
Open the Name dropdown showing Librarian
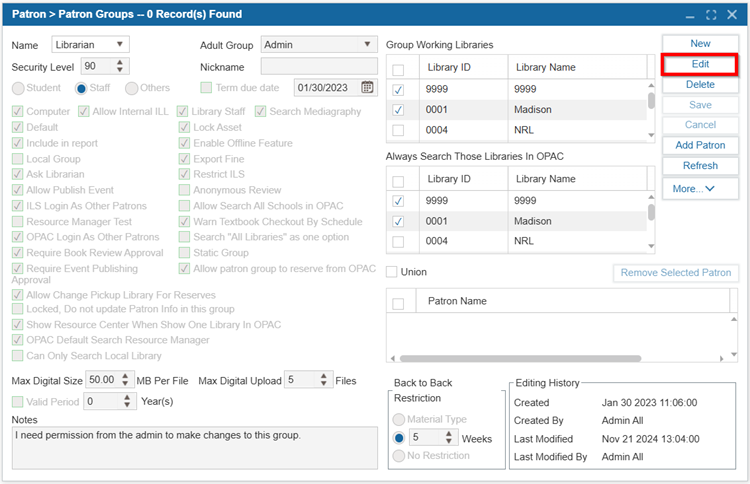(90, 44)
